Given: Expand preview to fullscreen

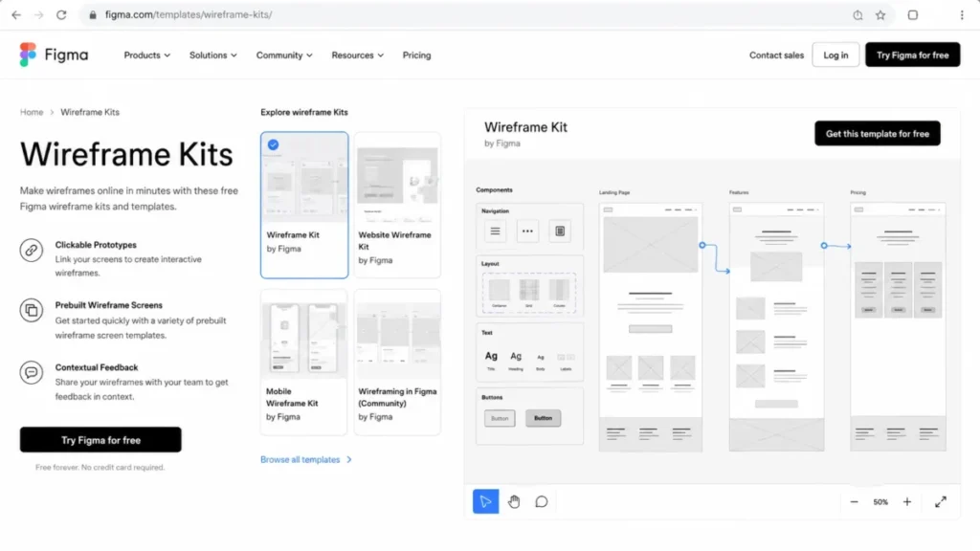Looking at the screenshot, I should [x=941, y=501].
